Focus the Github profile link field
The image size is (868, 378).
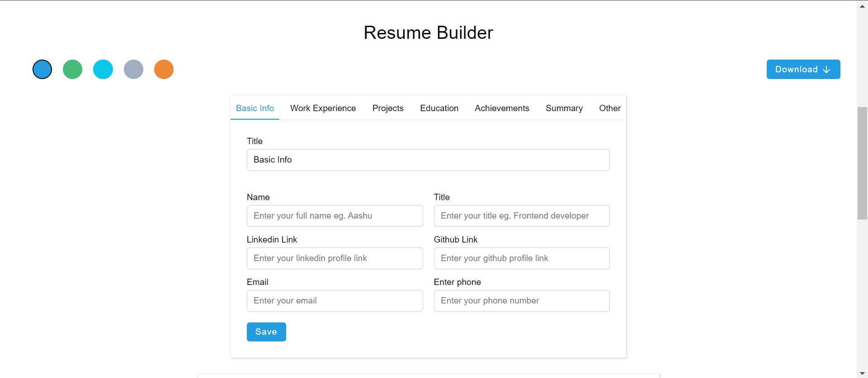point(521,258)
